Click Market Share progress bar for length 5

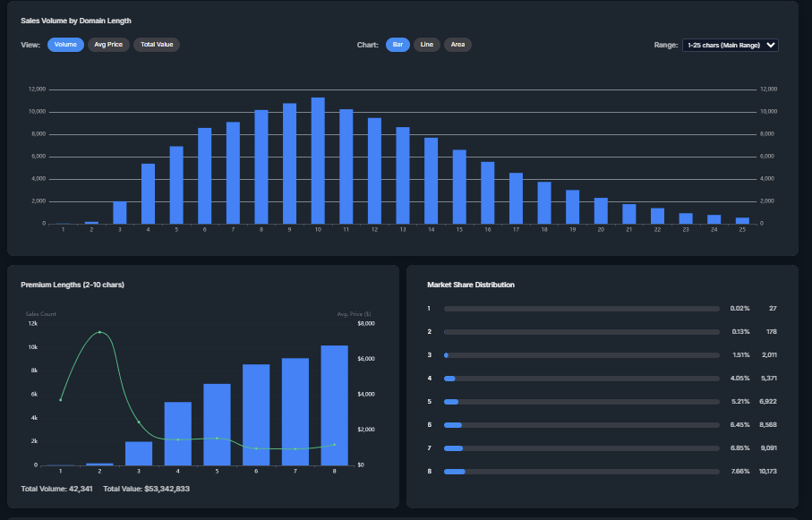(x=581, y=402)
